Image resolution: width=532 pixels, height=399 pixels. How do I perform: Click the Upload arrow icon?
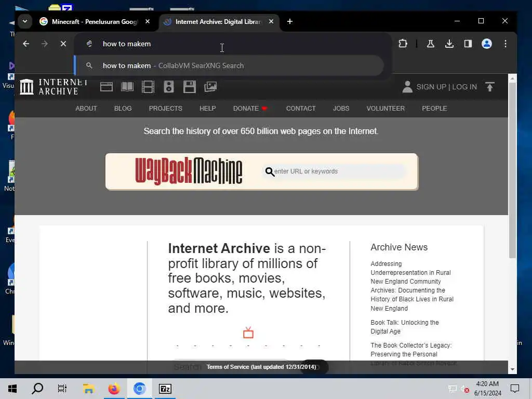point(489,87)
